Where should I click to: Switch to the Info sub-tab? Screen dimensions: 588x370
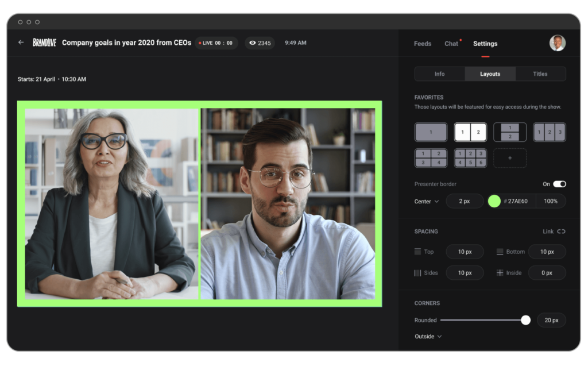point(439,74)
